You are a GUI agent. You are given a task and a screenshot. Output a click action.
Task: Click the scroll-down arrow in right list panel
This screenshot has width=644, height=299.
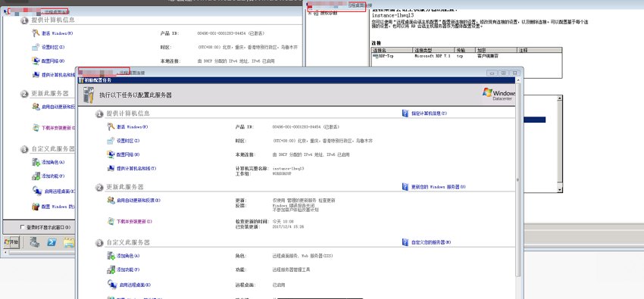click(559, 190)
